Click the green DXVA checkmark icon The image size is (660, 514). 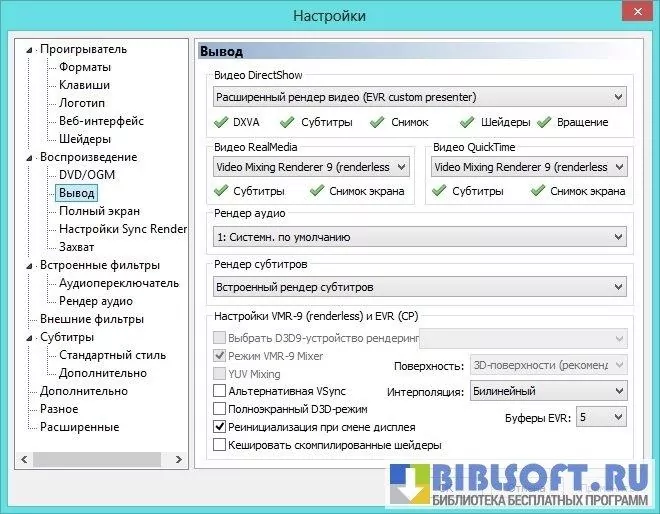222,123
